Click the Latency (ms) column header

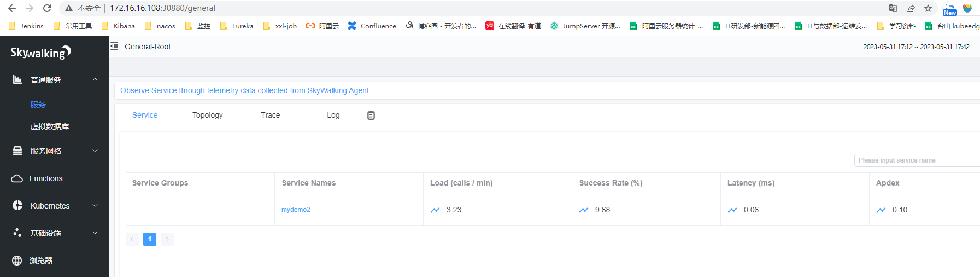pos(751,183)
